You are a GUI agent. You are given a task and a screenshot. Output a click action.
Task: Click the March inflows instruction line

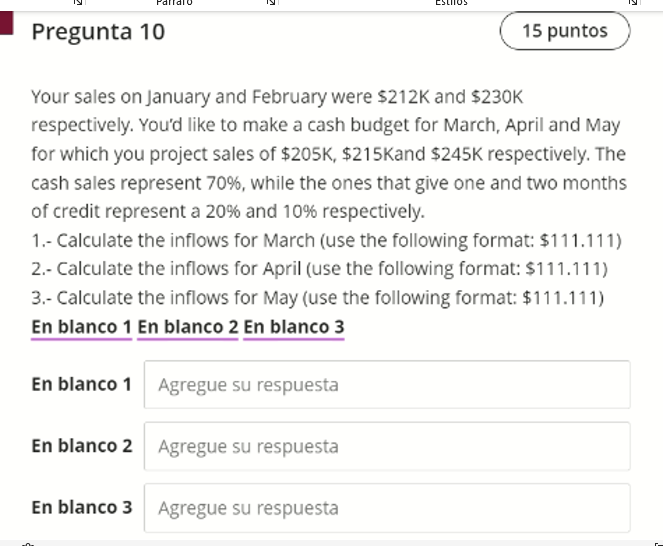coord(327,241)
